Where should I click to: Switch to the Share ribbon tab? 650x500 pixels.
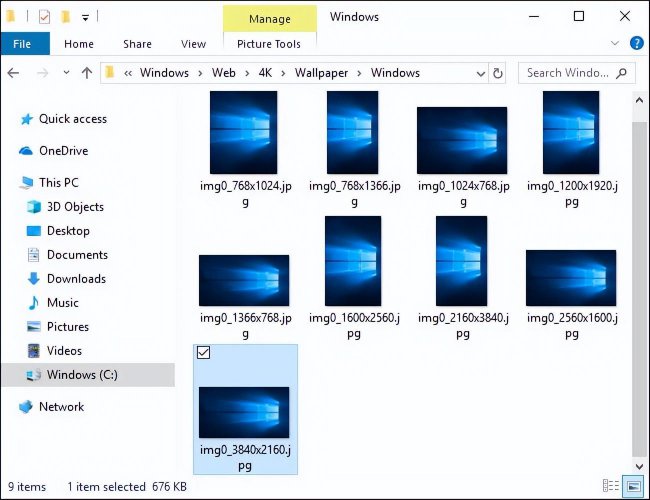137,44
